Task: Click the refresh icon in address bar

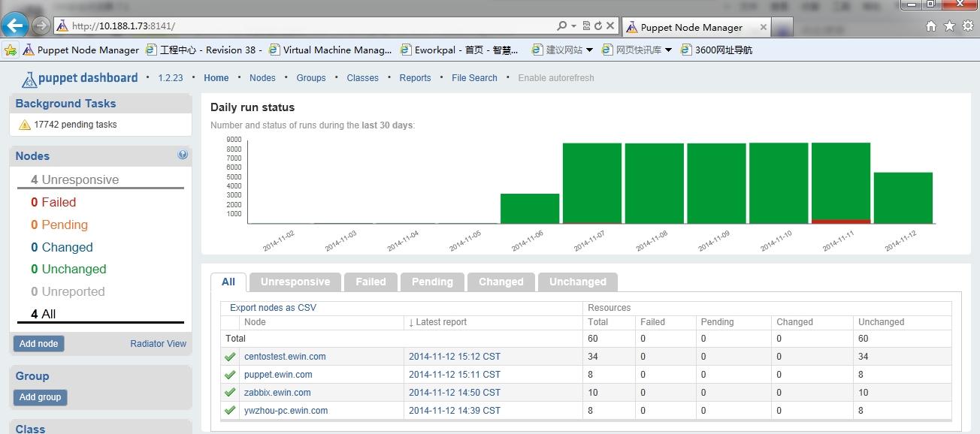Action: click(x=597, y=26)
